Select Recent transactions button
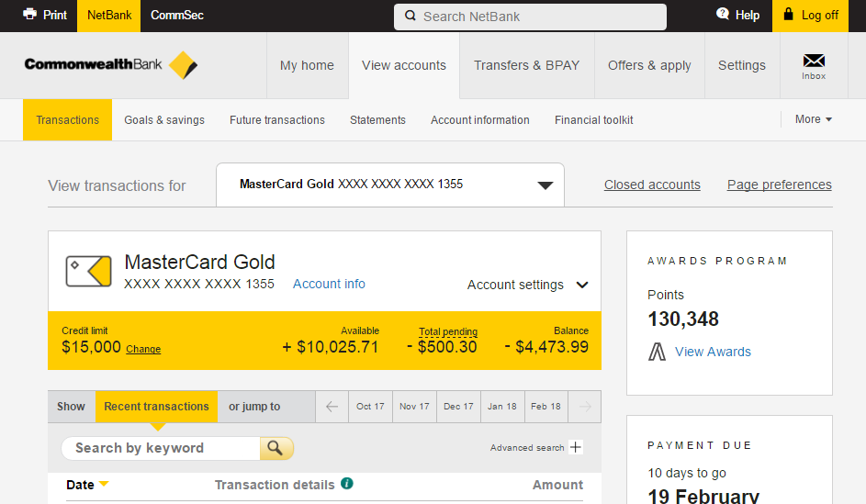The image size is (866, 504). [156, 407]
